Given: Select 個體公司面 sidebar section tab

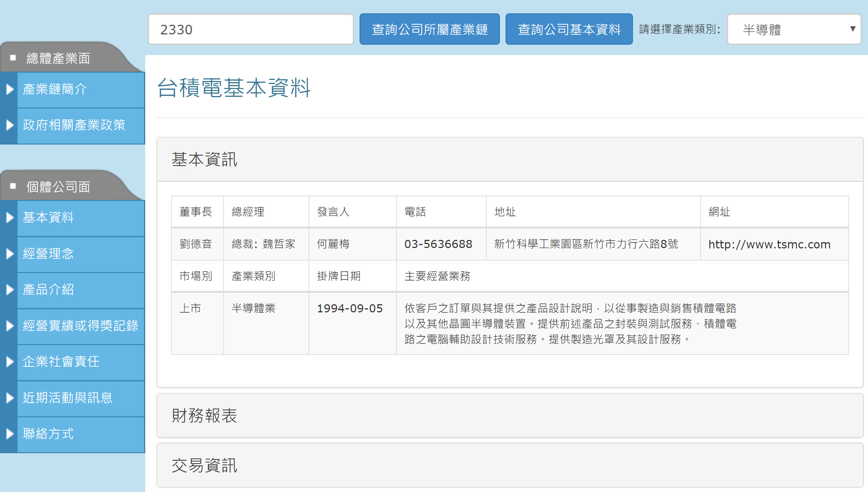Looking at the screenshot, I should coord(58,187).
